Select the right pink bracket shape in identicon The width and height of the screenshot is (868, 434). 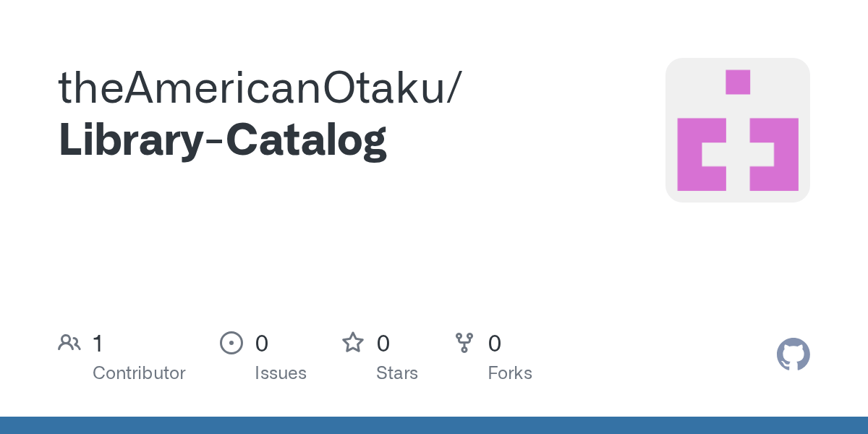point(774,154)
